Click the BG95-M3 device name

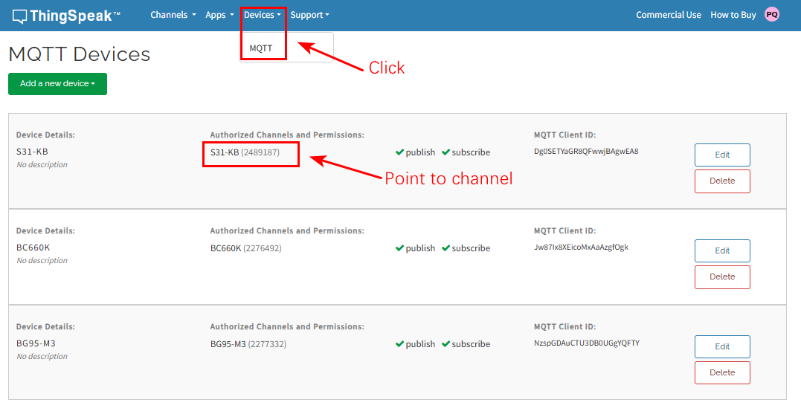coord(36,343)
